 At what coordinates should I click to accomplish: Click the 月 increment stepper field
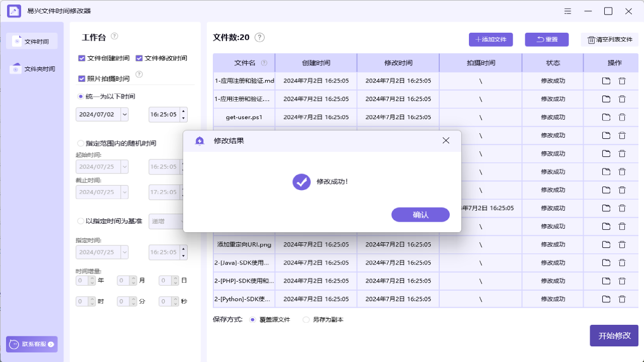click(127, 281)
